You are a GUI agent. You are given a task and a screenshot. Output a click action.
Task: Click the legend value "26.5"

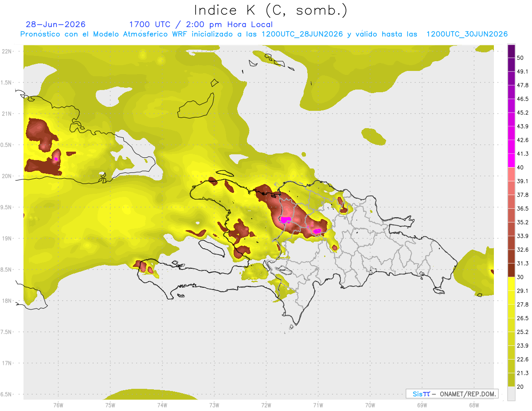(523, 318)
